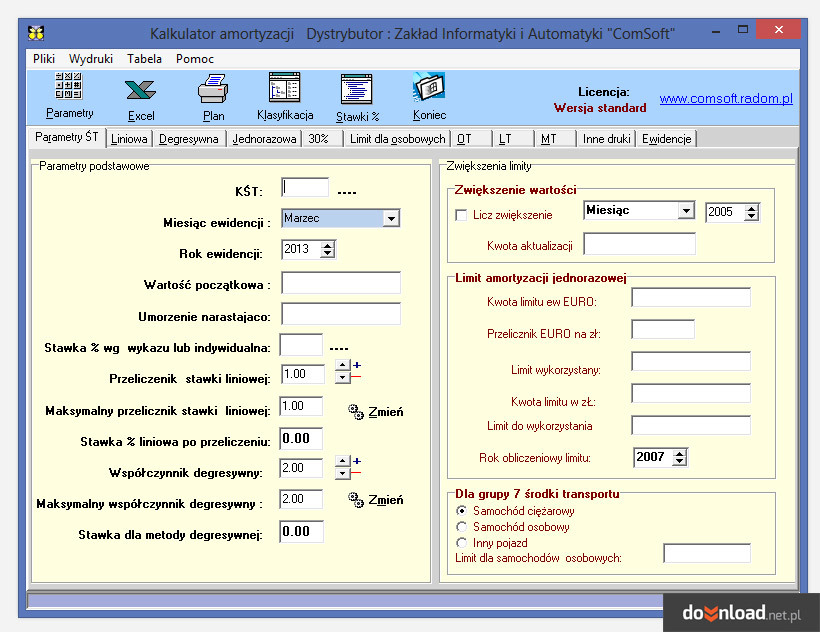Click the Kwota aktualizacji input field
The width and height of the screenshot is (820, 632).
[x=640, y=244]
